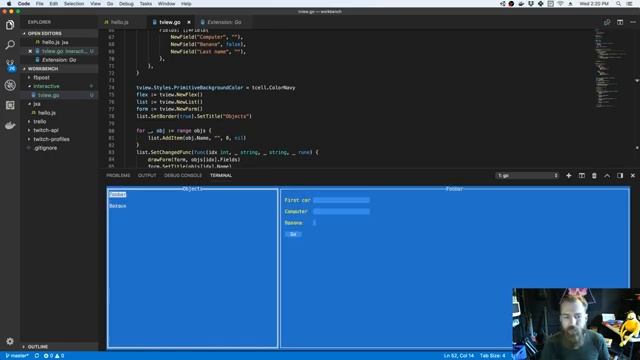Expand the Outline section
Viewport: 640px width, 360px height.
pyautogui.click(x=38, y=347)
